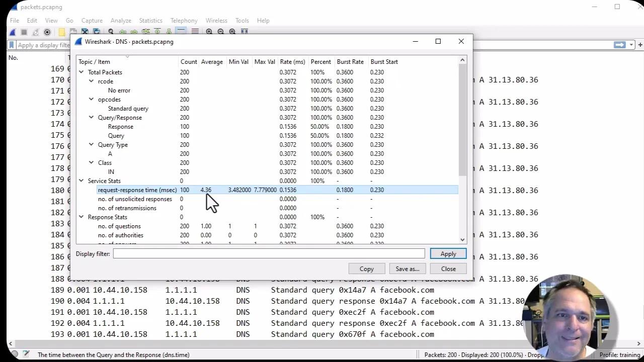This screenshot has width=644, height=362.
Task: Click the green go back arrow icon
Action: tap(123, 32)
